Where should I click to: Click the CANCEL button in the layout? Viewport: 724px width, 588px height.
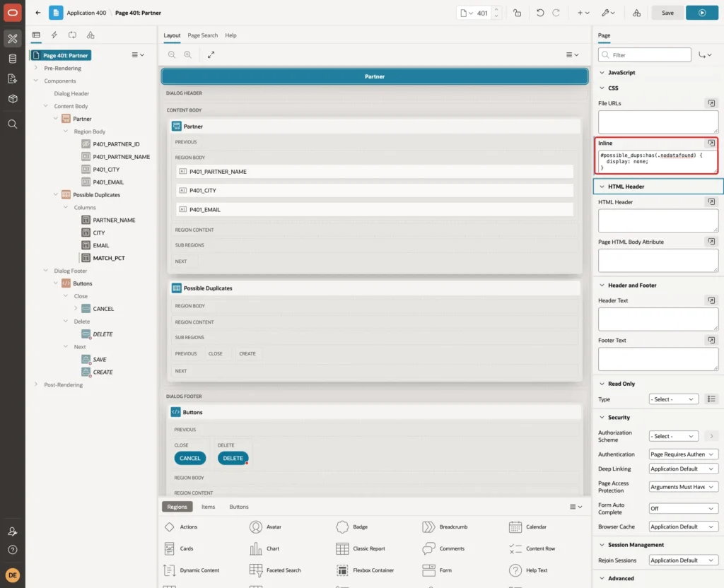(189, 458)
